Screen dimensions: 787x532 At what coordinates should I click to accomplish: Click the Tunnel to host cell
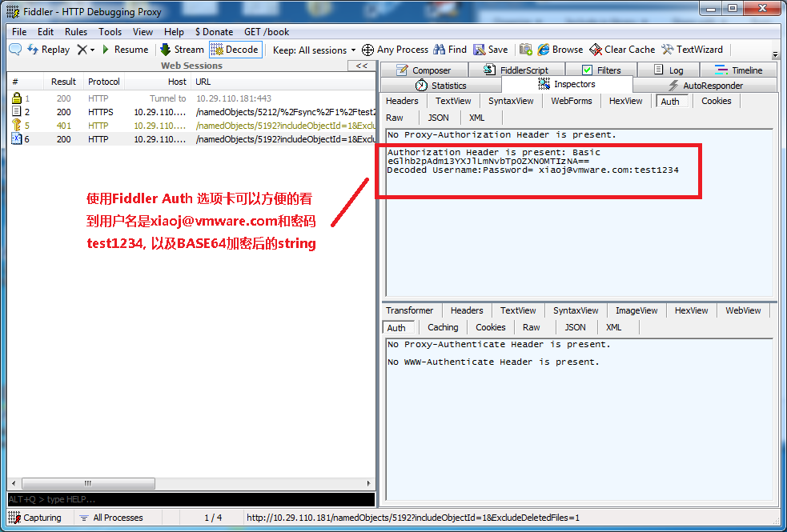tap(167, 98)
